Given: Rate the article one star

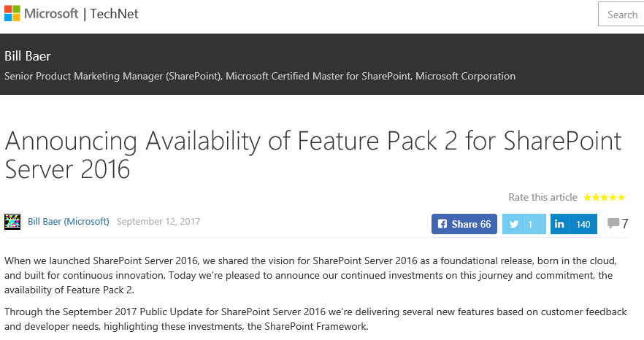Looking at the screenshot, I should (x=586, y=198).
